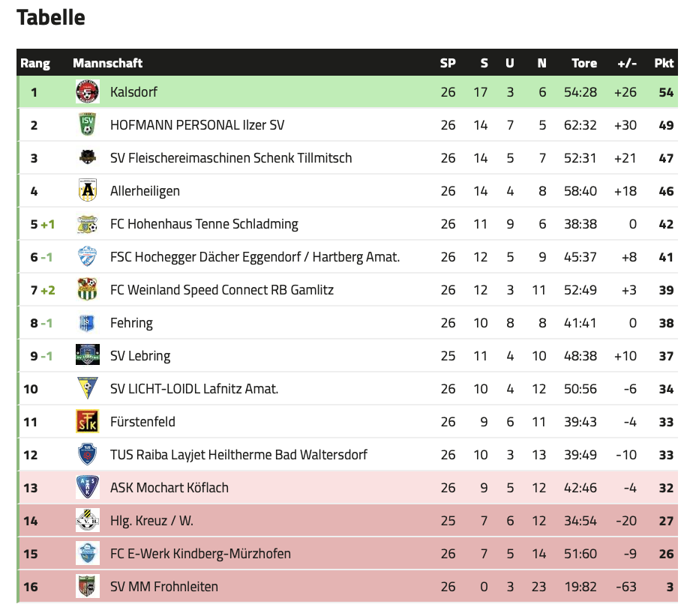Image resolution: width=690 pixels, height=616 pixels.
Task: Click the Fehring blue crest
Action: point(88,323)
